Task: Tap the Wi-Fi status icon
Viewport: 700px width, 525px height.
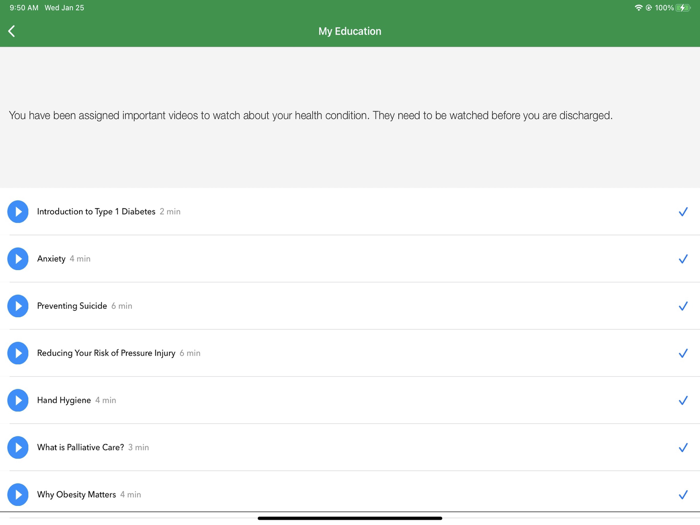Action: [x=638, y=8]
